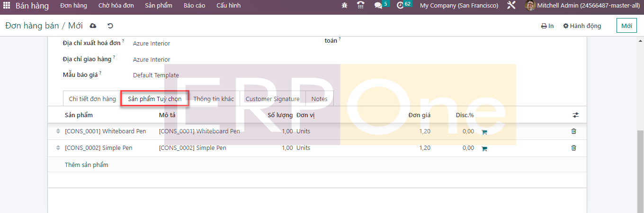Click the cloud save record icon

point(93,26)
